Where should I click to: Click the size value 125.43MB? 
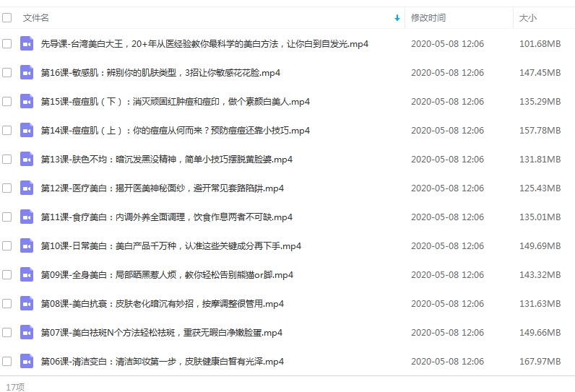(540, 188)
